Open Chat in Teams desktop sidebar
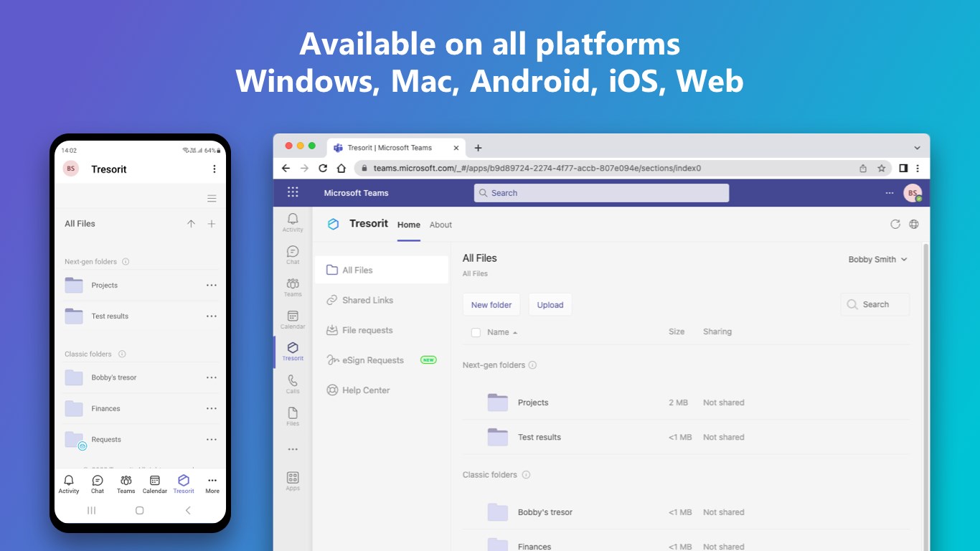The width and height of the screenshot is (980, 551). tap(293, 255)
